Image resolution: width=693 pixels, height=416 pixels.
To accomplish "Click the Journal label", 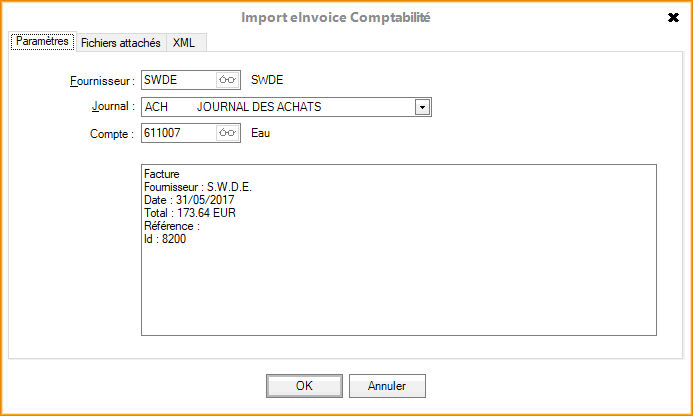I will click(x=112, y=107).
